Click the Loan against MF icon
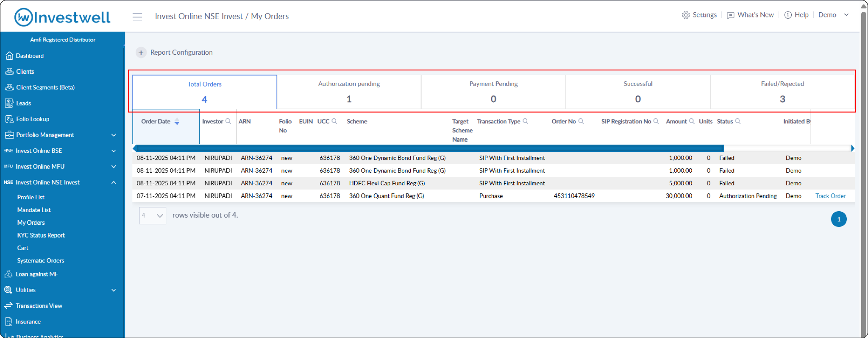Viewport: 868px width, 338px height. pos(8,274)
